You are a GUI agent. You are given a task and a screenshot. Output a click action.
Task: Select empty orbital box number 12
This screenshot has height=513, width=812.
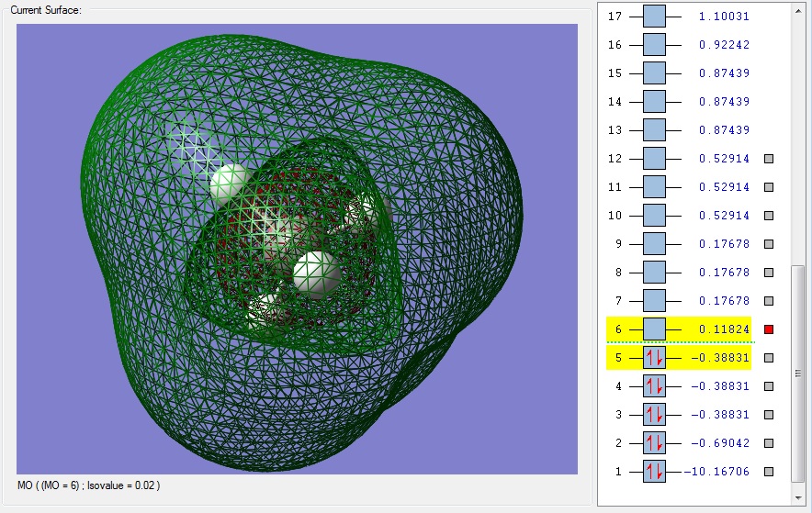pyautogui.click(x=655, y=159)
